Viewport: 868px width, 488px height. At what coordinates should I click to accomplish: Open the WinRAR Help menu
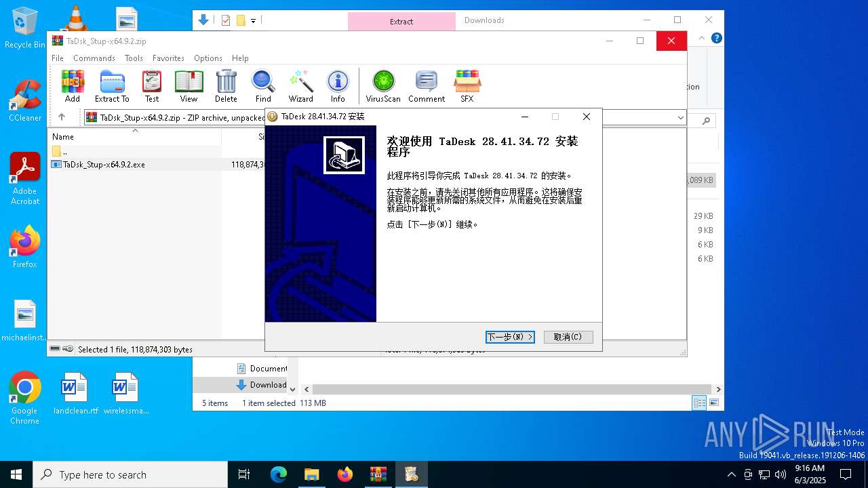[240, 58]
